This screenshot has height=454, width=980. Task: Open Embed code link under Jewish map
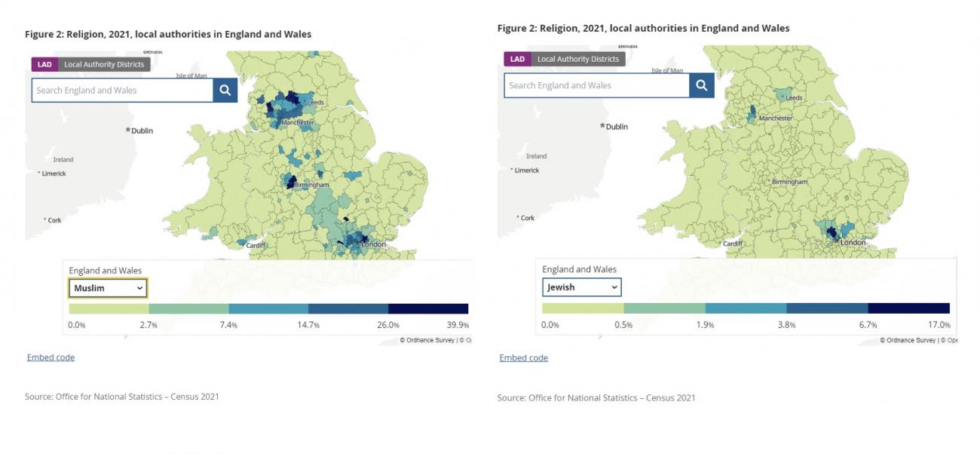(523, 357)
